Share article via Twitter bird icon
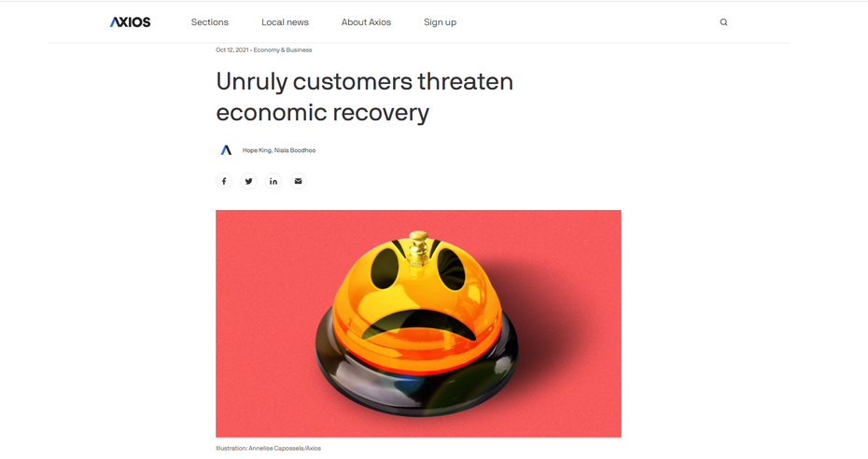 coord(248,181)
